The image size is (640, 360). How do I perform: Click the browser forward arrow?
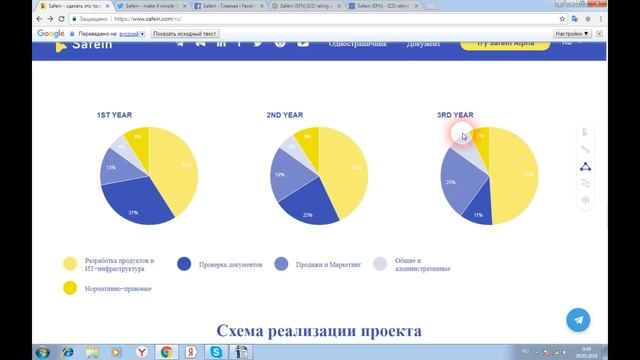coord(50,19)
